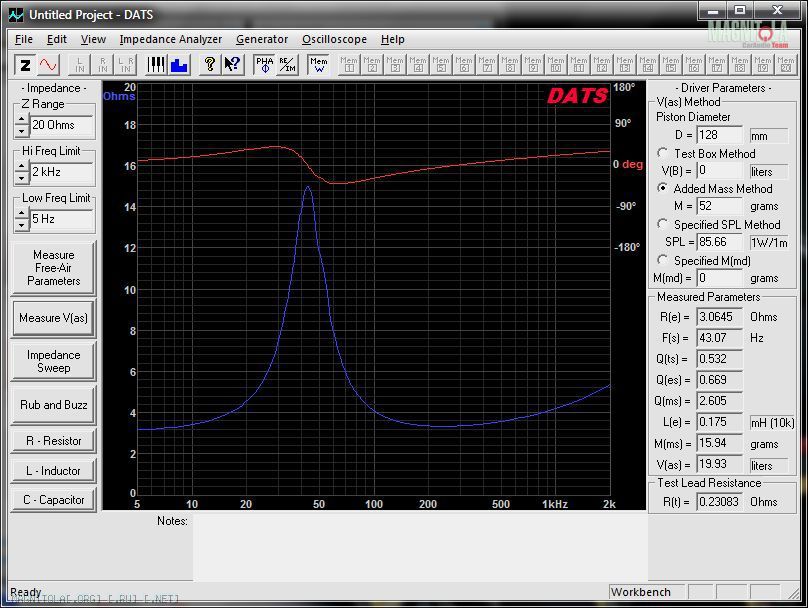Toggle the PHA phase display icon
This screenshot has height=608, width=808.
pos(264,65)
